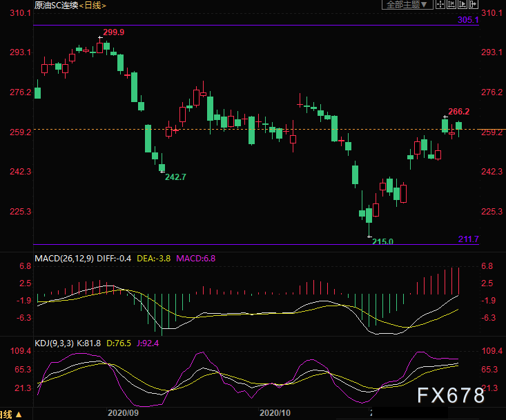Image resolution: width=506 pixels, height=420 pixels.
Task: Expand the 日线 period selector arrow at bottom
Action: click(19, 414)
